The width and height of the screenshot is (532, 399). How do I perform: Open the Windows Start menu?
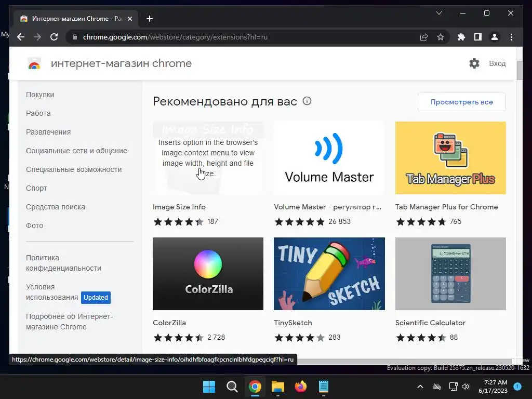pyautogui.click(x=209, y=387)
